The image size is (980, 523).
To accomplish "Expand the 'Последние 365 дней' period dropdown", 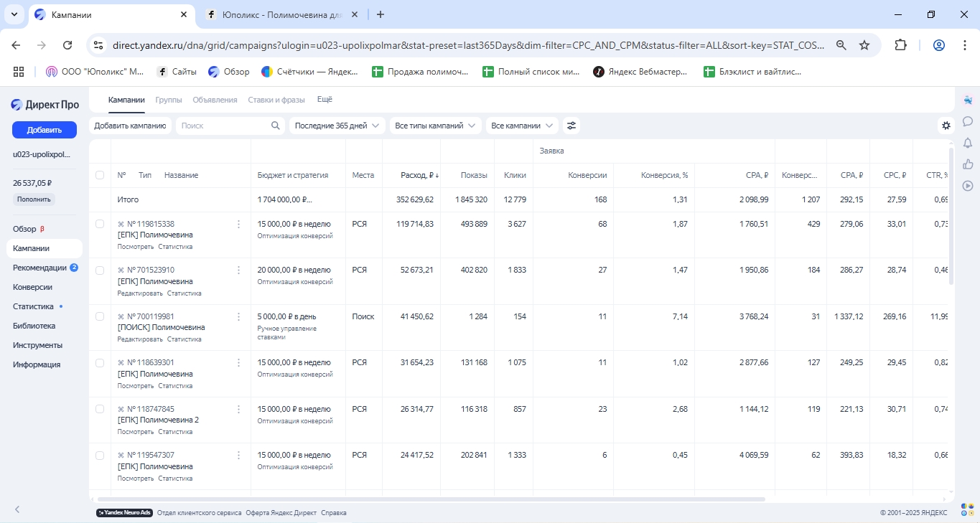I will pos(337,126).
